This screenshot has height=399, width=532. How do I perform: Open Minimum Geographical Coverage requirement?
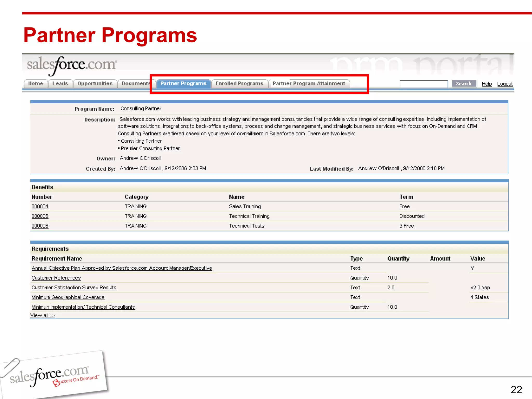pos(68,297)
